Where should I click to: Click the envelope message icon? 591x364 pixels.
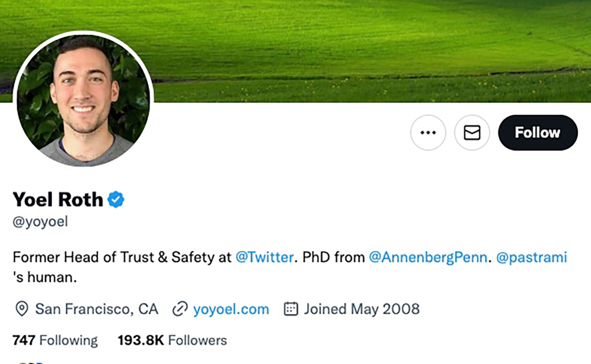[x=472, y=133]
